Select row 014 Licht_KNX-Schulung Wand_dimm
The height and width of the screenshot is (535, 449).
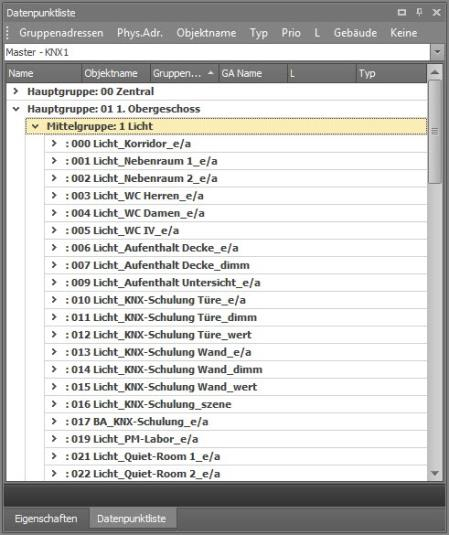[235, 370]
